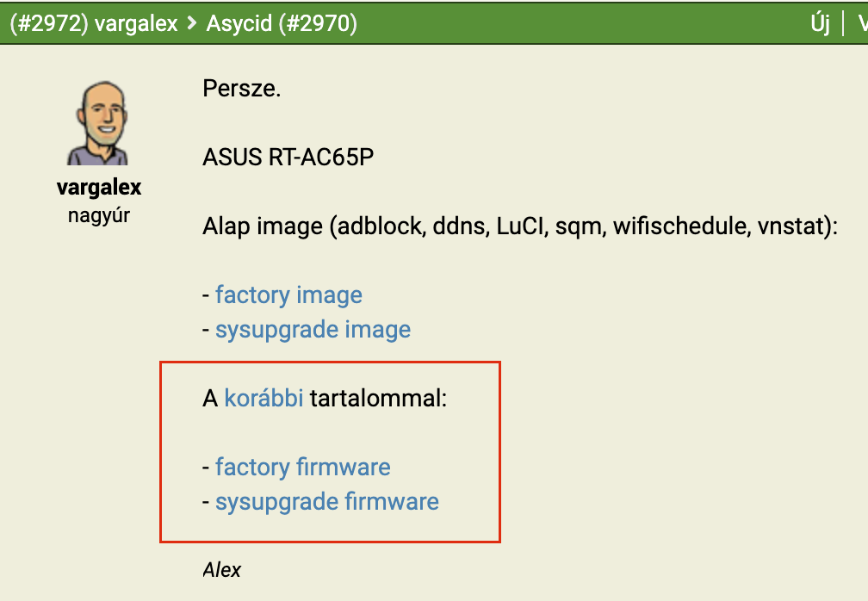Open the "factory image" download link
This screenshot has height=601, width=868.
point(288,295)
